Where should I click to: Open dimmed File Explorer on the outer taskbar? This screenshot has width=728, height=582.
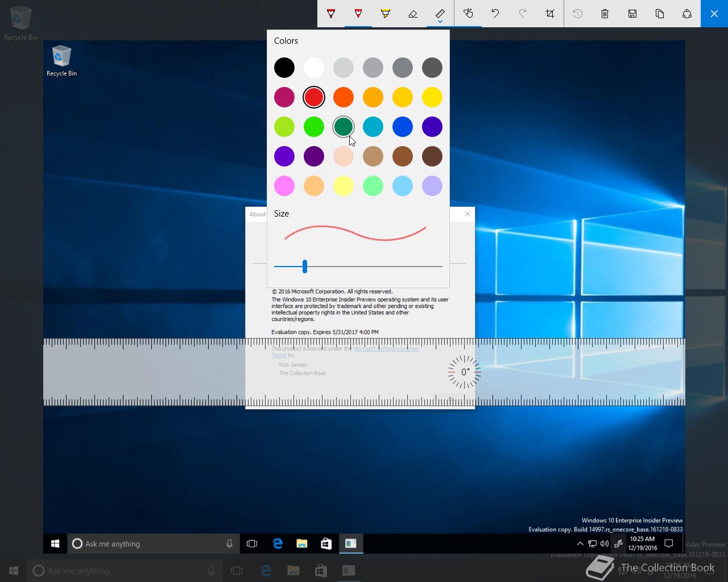[x=293, y=571]
